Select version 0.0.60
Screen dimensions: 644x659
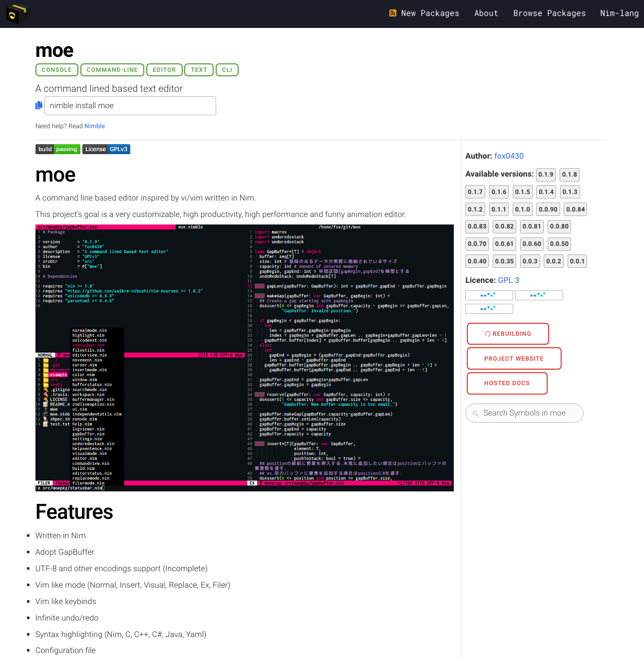point(532,244)
